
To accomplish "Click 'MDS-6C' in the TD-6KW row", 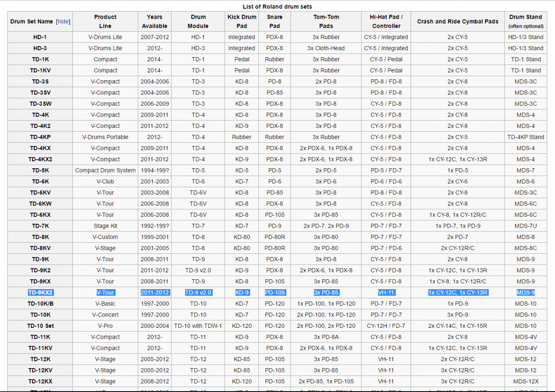I will (x=526, y=204).
